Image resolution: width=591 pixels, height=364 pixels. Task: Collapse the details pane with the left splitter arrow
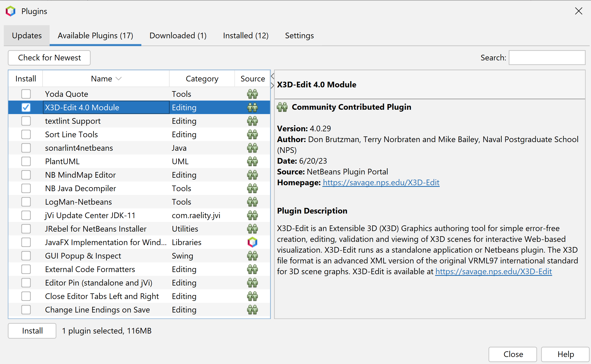coord(272,76)
